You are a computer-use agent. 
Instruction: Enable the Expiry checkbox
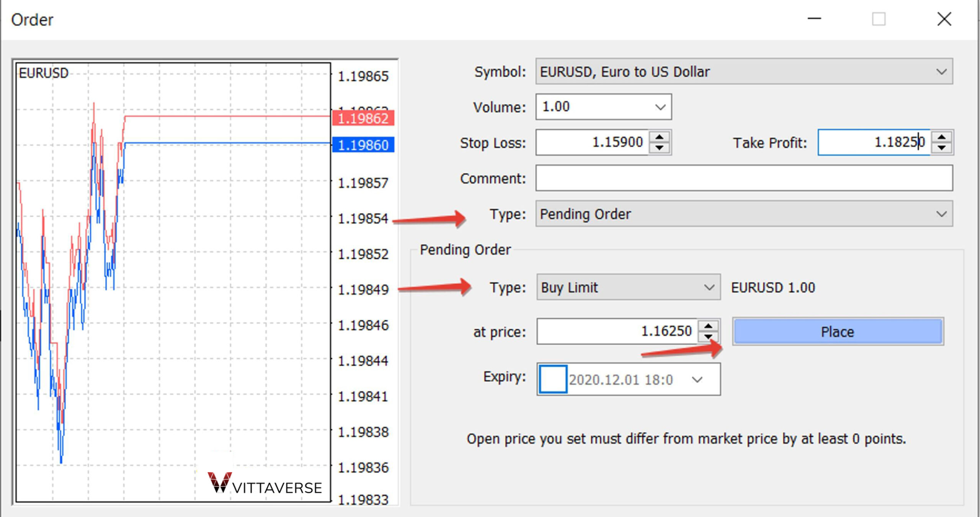553,379
